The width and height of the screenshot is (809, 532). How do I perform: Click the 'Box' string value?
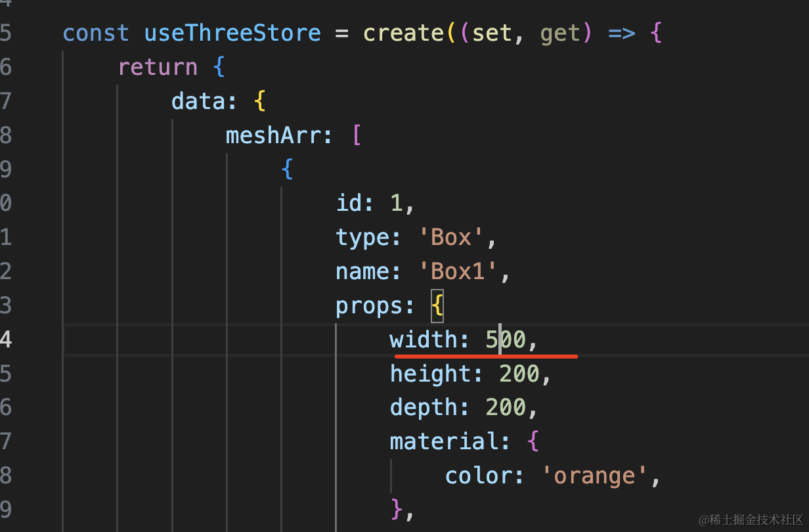[x=451, y=237]
